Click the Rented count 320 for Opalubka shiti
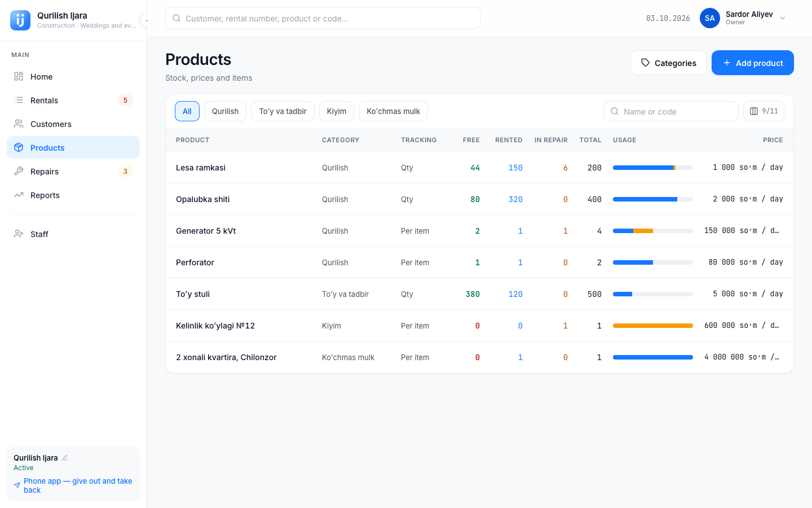The height and width of the screenshot is (508, 812). tap(515, 199)
